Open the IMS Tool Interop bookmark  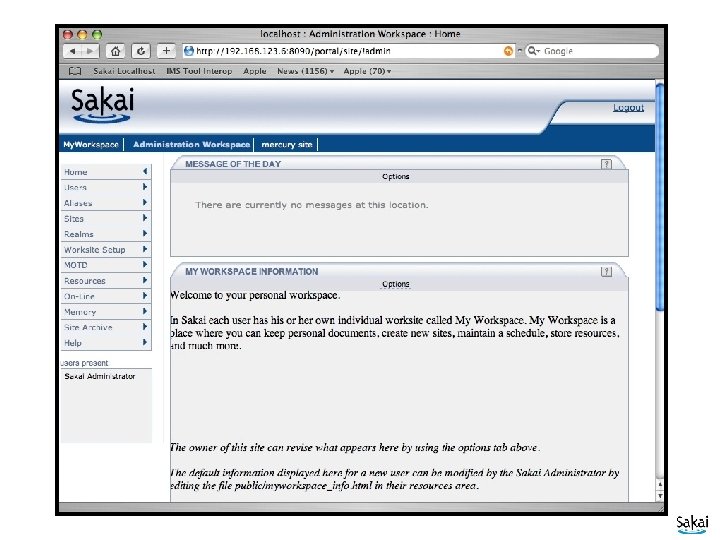coord(199,71)
